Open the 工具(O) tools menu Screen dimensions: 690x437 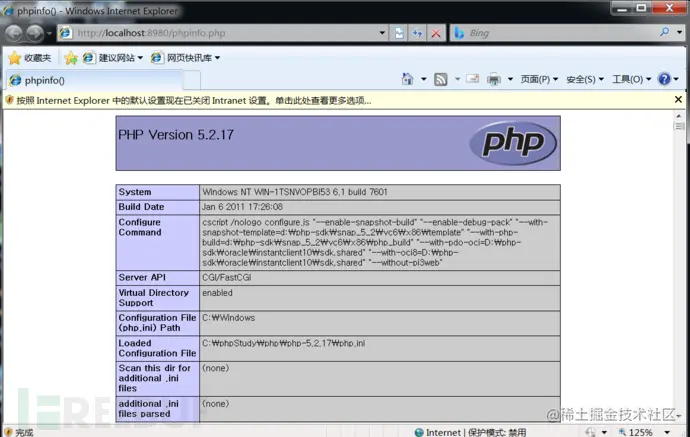pyautogui.click(x=631, y=79)
